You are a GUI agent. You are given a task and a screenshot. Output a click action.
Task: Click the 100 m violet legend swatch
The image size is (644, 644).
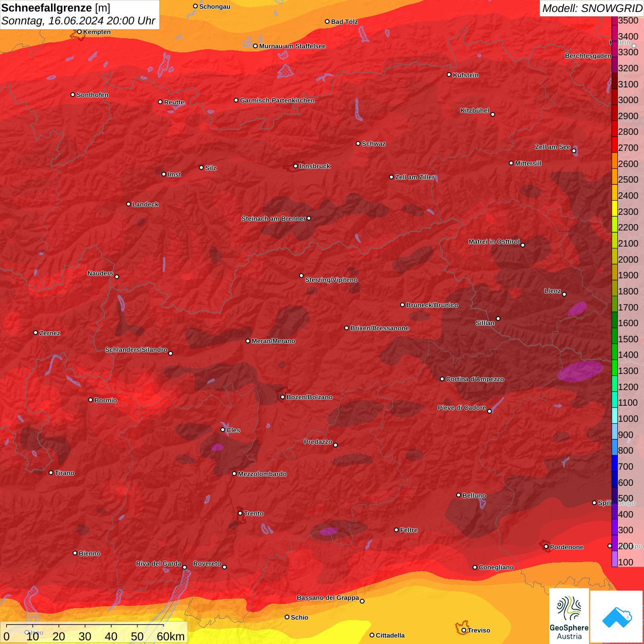615,559
